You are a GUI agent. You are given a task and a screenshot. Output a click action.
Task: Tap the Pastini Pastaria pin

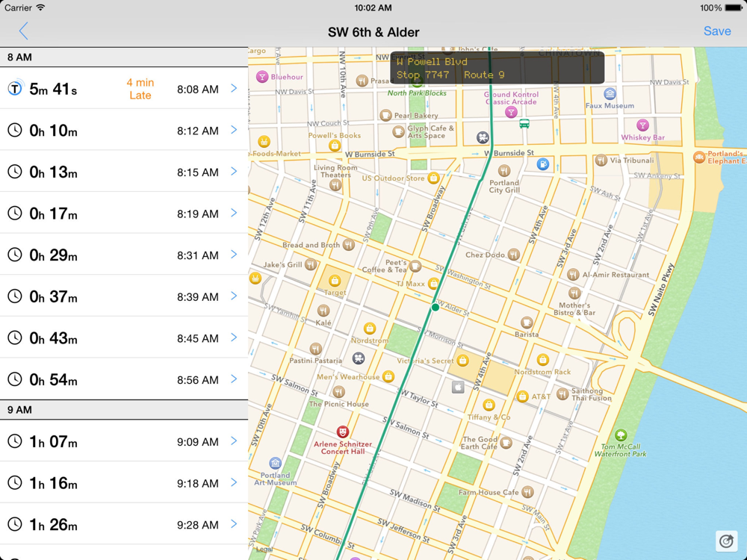tap(315, 349)
